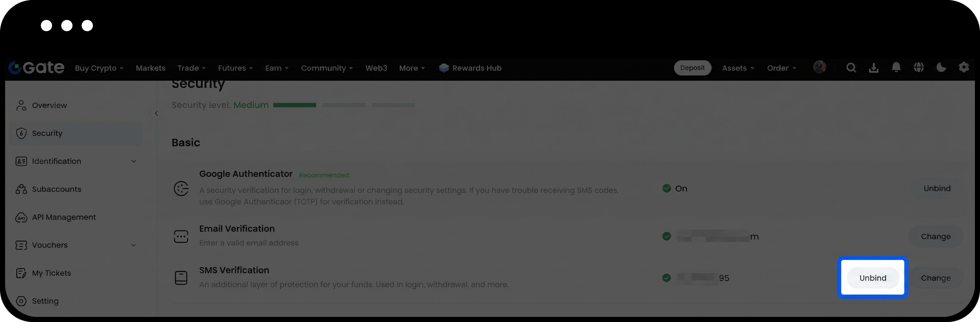This screenshot has width=980, height=322.
Task: Click the Rewards Hub cube icon
Action: pos(444,68)
